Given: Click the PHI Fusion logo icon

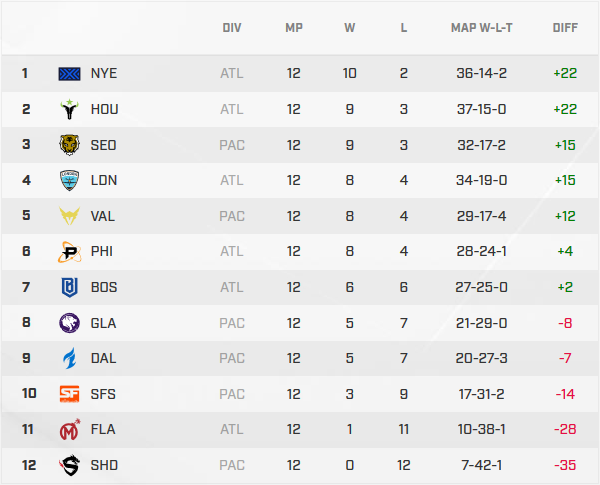Looking at the screenshot, I should tap(70, 252).
